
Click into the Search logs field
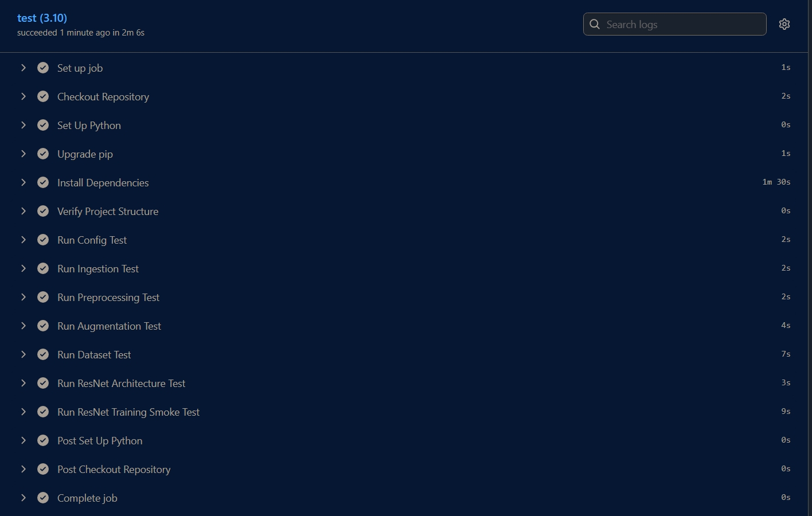674,24
